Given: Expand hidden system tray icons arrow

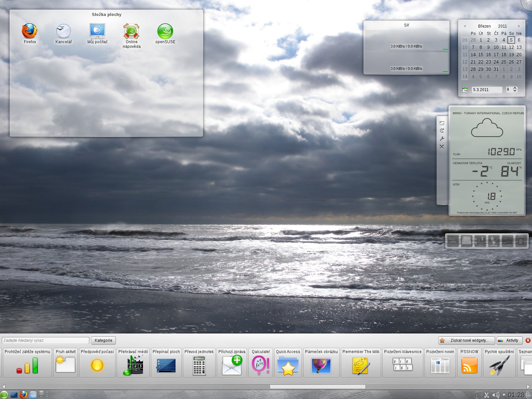Looking at the screenshot, I should tap(504, 395).
